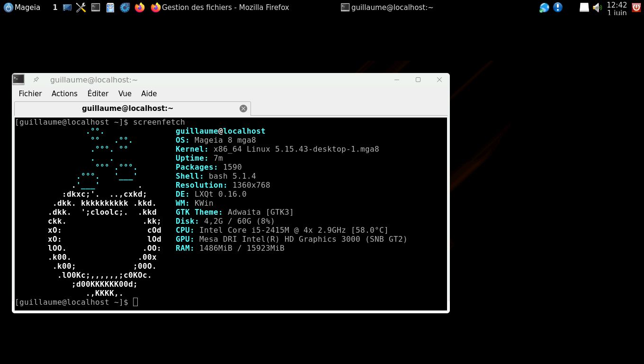This screenshot has width=644, height=364.
Task: Close the terminal window
Action: click(439, 80)
